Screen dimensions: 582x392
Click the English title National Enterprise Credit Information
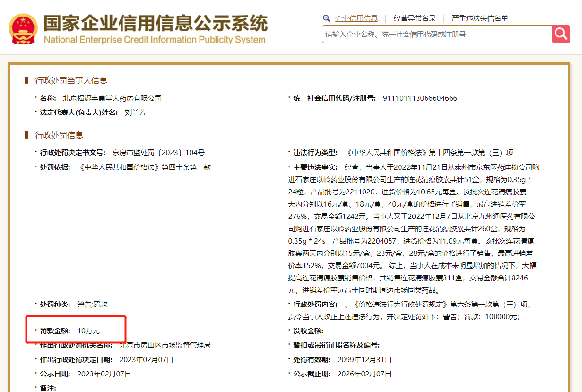pos(154,40)
